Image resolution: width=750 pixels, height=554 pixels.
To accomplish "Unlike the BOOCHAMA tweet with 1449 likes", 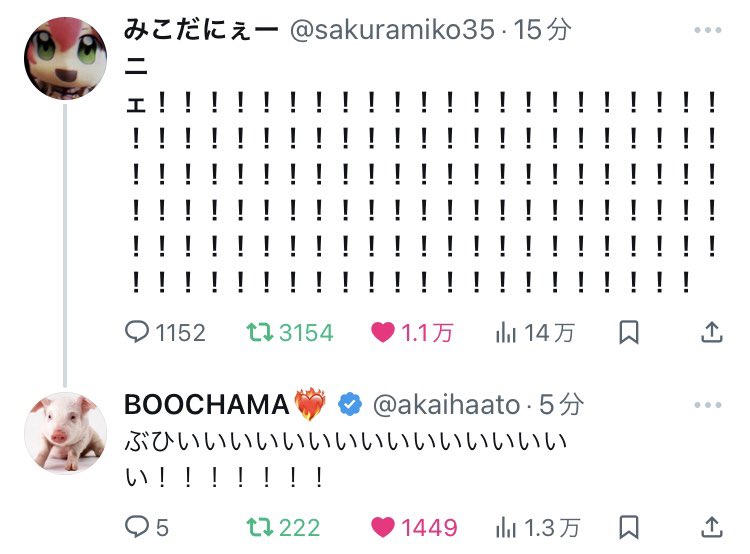I will pos(414,527).
